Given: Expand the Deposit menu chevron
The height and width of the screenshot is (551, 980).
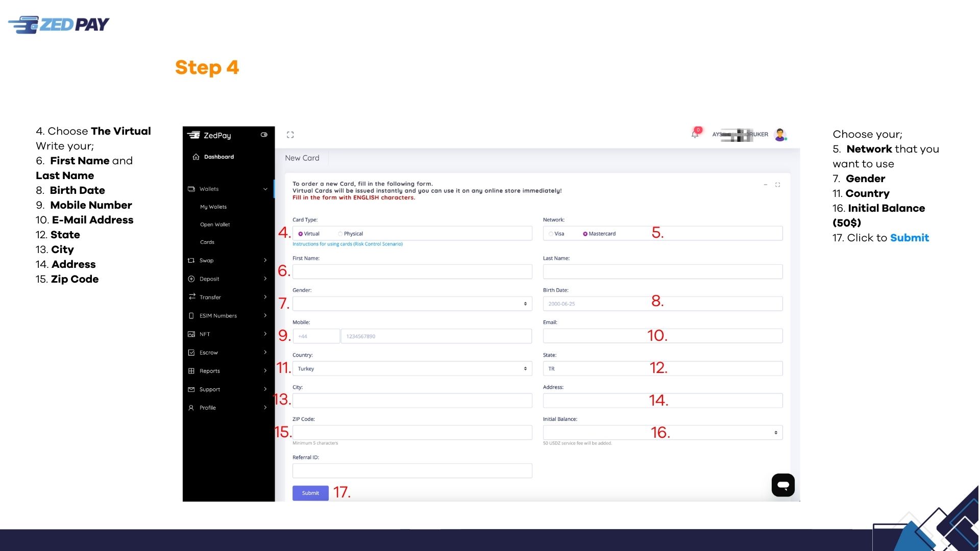Looking at the screenshot, I should point(265,279).
